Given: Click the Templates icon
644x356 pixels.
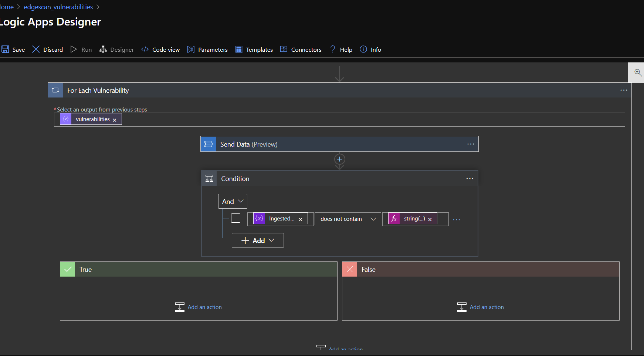Looking at the screenshot, I should tap(239, 49).
